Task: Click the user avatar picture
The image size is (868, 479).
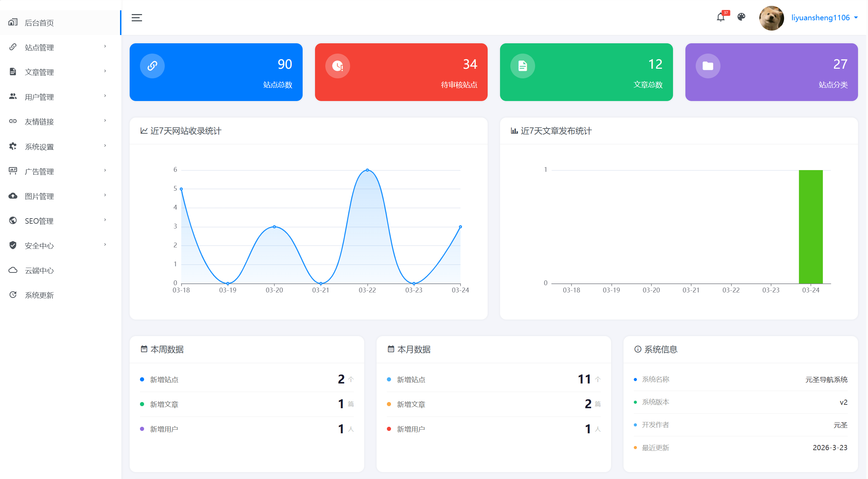Action: 771,18
